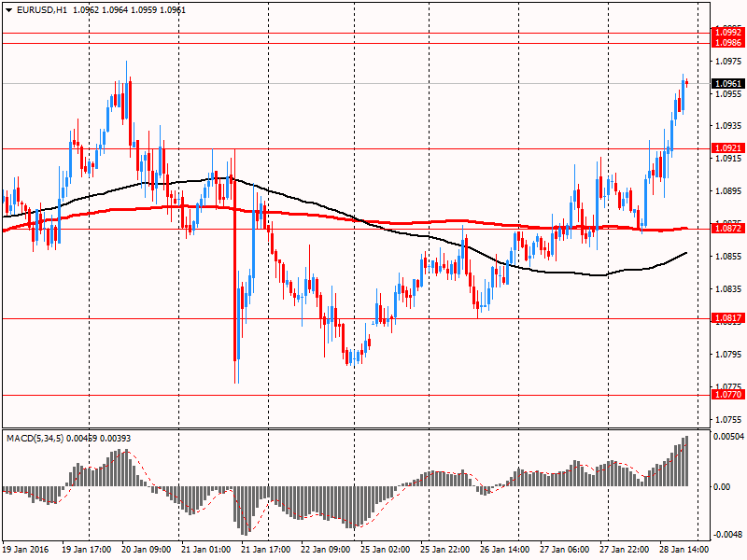Select the 1.0986 red level label
This screenshot has width=747, height=560.
tap(728, 42)
